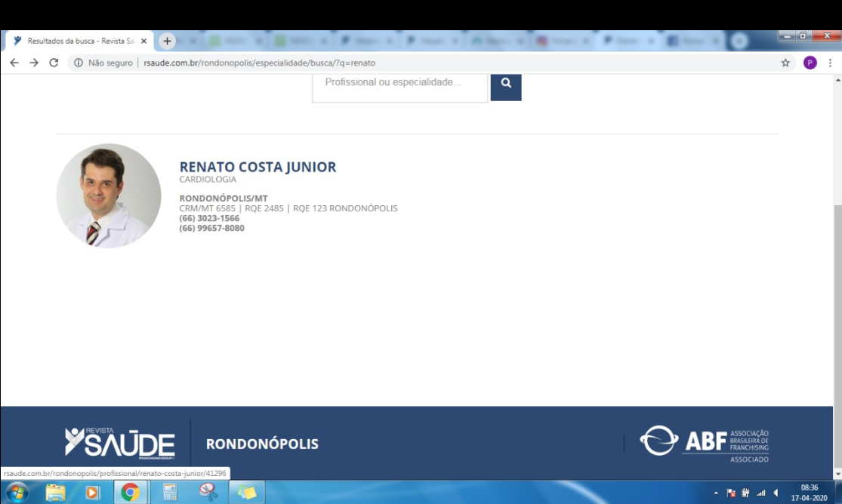Click the Revista Saúde footer logo
Screen dimensions: 842x504
[x=119, y=442]
